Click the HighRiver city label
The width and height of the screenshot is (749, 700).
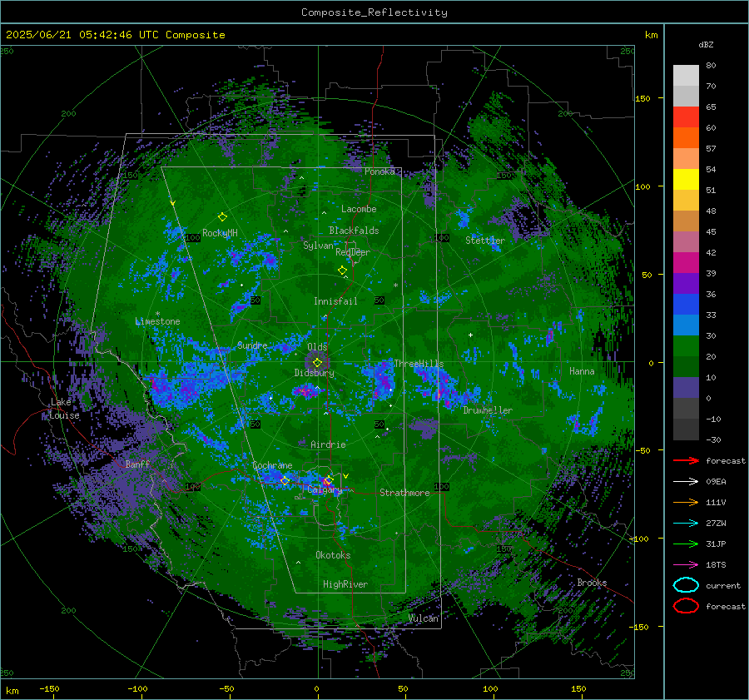pyautogui.click(x=345, y=584)
